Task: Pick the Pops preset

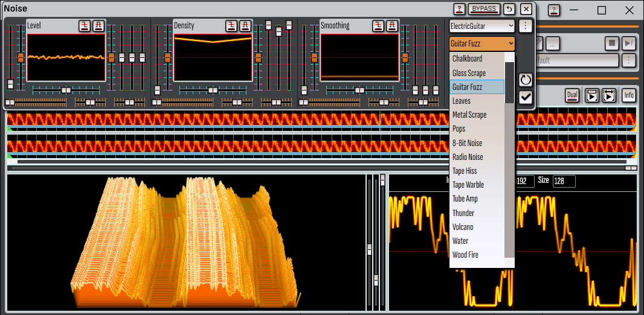Action: 477,129
